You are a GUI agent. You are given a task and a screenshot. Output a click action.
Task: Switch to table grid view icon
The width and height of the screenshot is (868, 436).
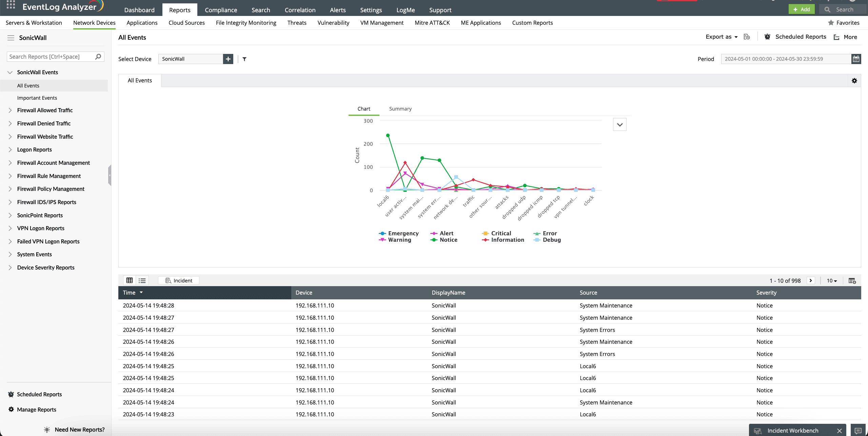(130, 280)
